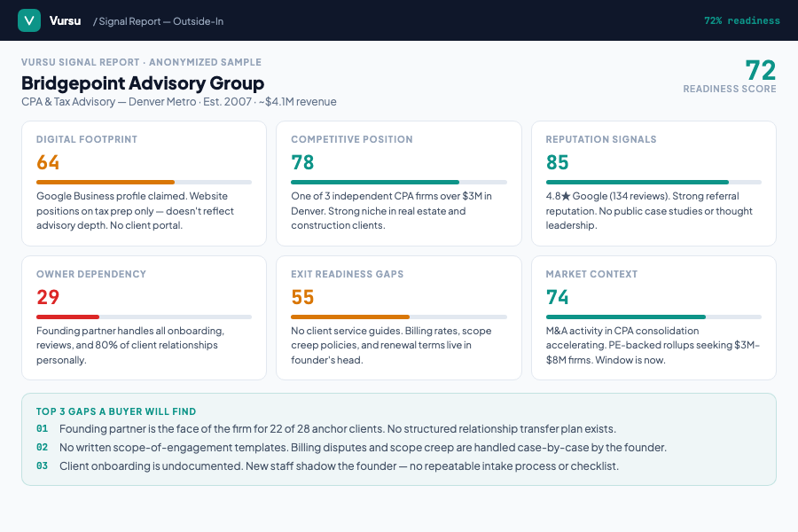Click the Vursu V logo icon
Viewport: 798px width, 532px height.
coord(29,20)
